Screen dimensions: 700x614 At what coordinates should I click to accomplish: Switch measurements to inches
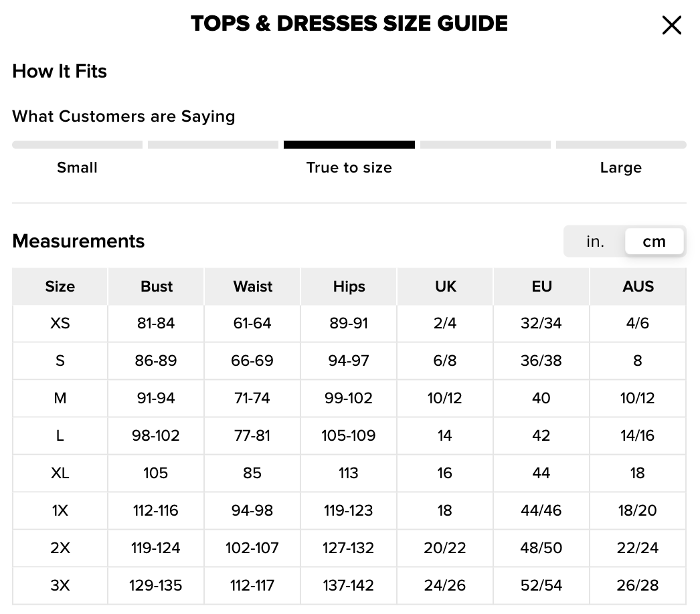pyautogui.click(x=595, y=241)
